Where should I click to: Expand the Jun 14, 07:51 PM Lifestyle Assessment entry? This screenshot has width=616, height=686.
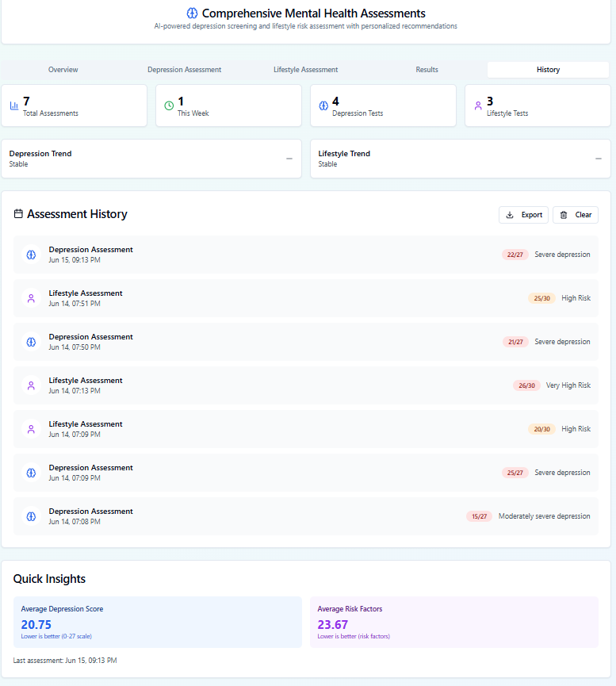pos(308,297)
